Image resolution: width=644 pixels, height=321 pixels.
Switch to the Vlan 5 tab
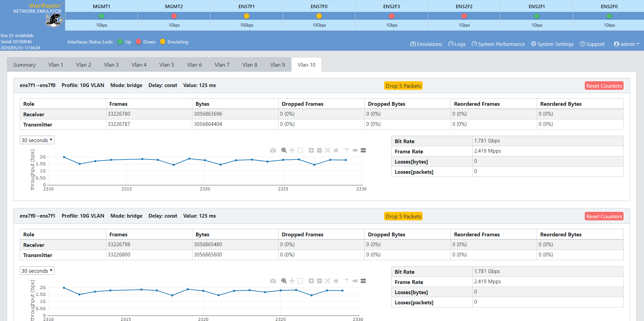point(166,65)
